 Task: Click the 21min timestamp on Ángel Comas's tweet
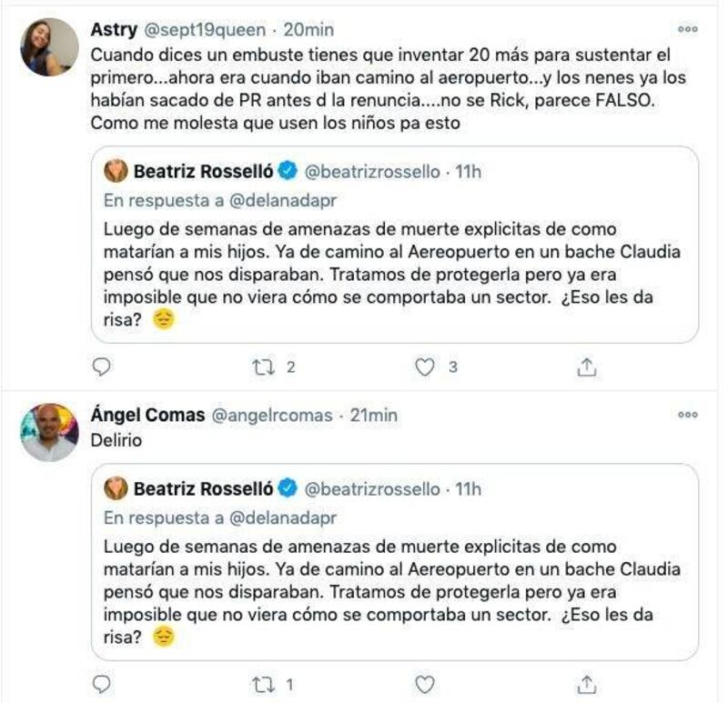pos(374,415)
